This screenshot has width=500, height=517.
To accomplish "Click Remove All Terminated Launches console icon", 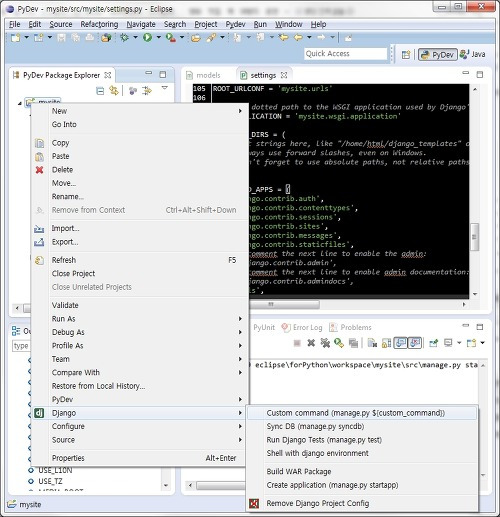I will (x=325, y=343).
